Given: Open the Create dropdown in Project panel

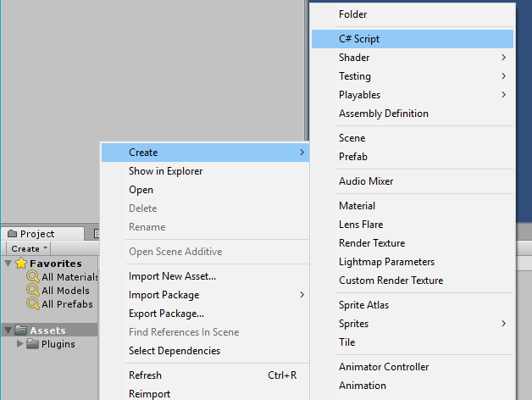Looking at the screenshot, I should tap(29, 248).
